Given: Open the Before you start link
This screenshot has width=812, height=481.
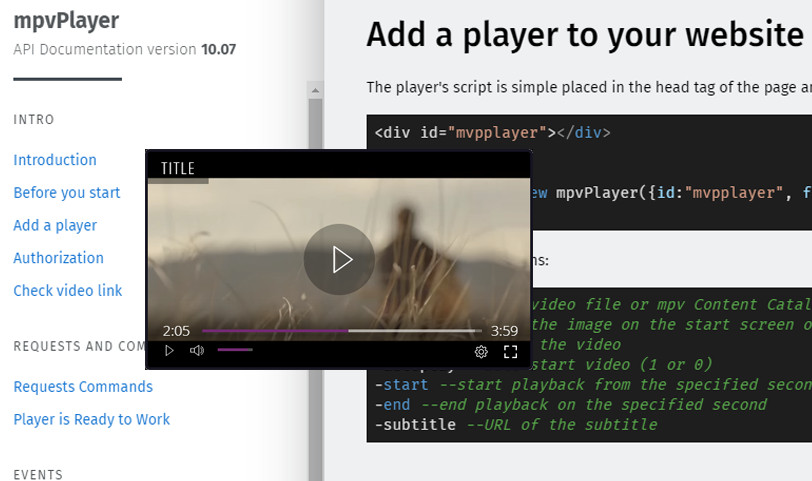Looking at the screenshot, I should [x=67, y=193].
